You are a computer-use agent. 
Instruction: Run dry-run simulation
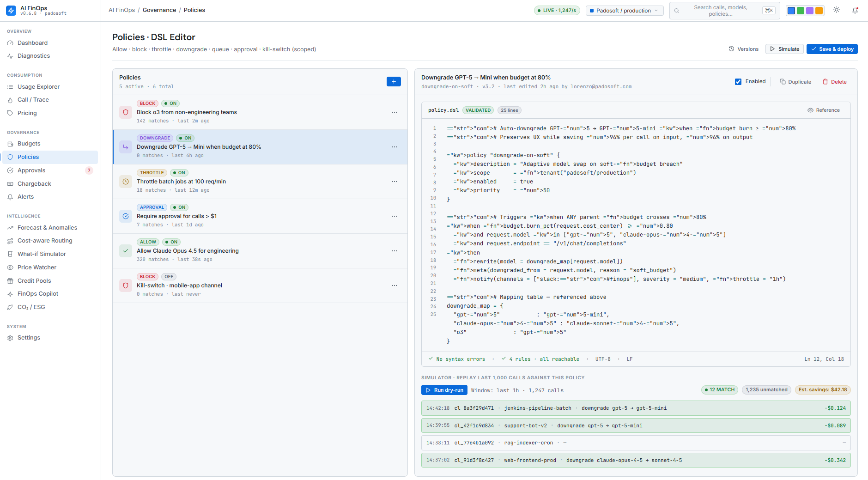[444, 390]
